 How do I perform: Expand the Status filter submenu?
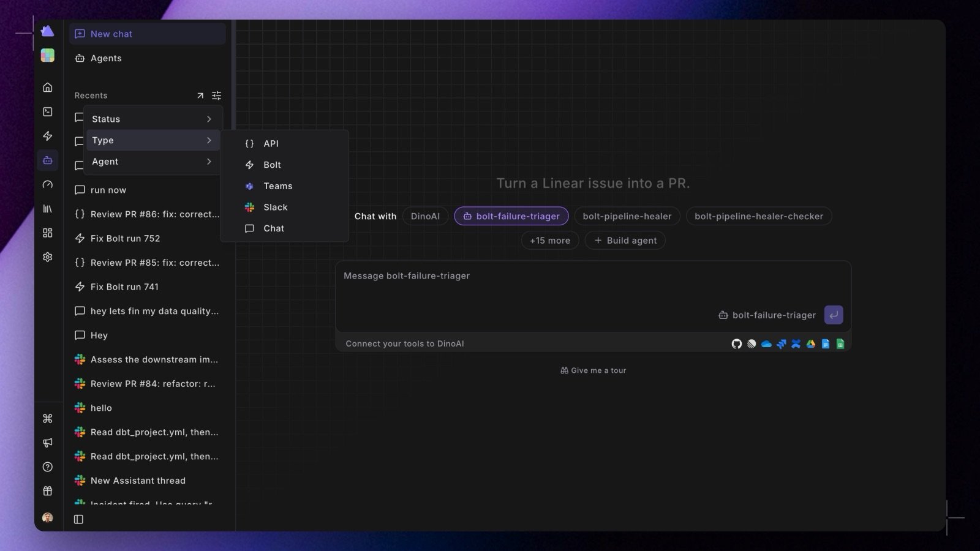(153, 119)
